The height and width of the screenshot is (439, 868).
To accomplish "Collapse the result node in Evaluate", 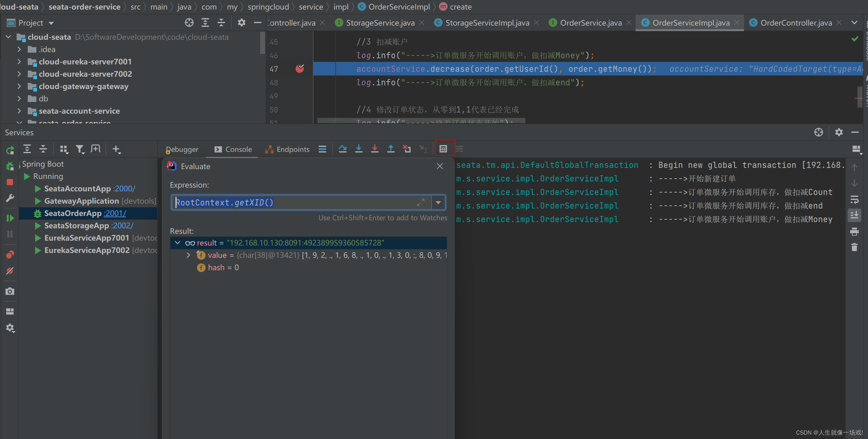I will 177,243.
